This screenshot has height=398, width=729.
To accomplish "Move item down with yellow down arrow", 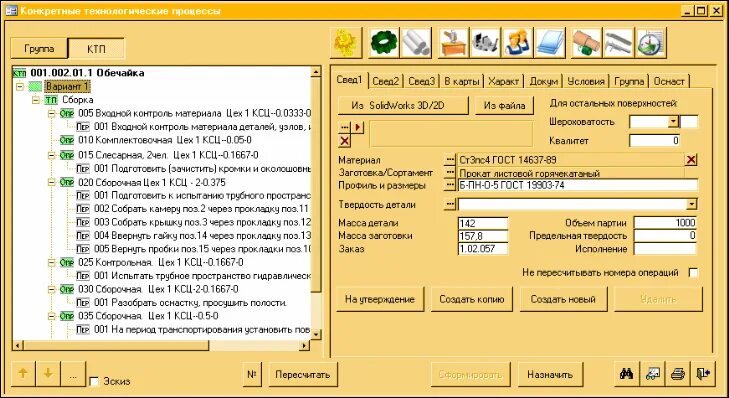I will [48, 374].
